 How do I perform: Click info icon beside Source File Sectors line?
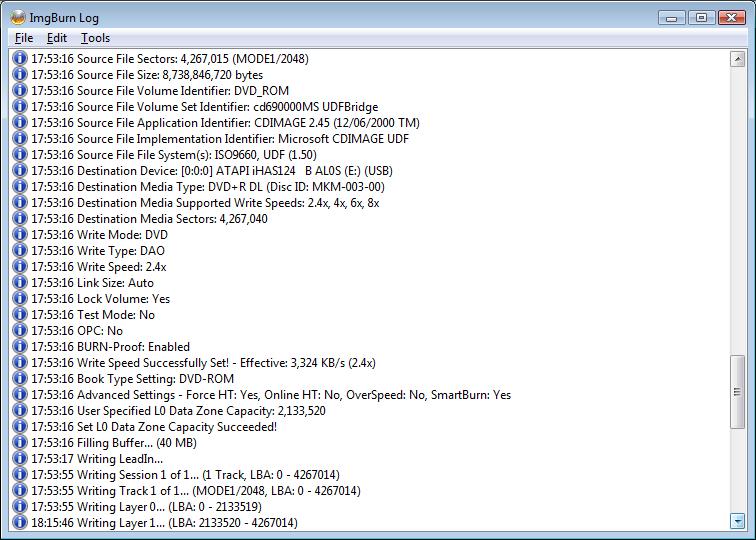(x=19, y=59)
